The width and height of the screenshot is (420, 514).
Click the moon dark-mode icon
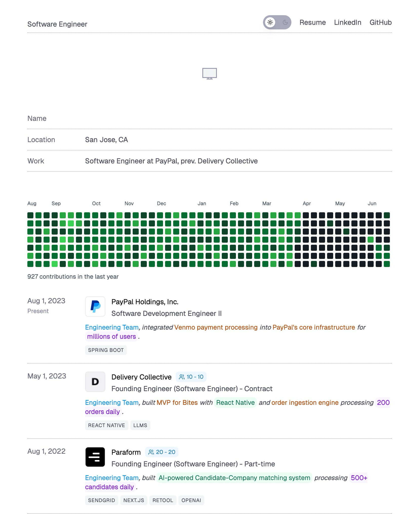click(x=285, y=22)
